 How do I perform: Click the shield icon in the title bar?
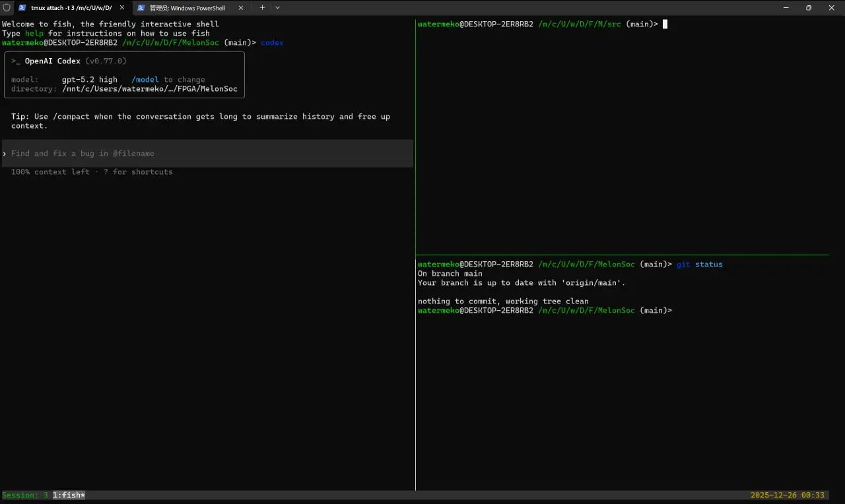point(7,8)
